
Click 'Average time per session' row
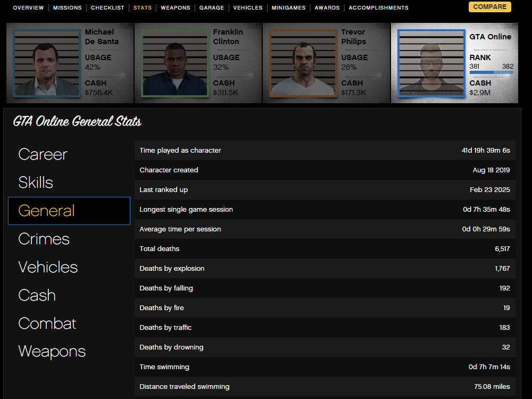[325, 229]
